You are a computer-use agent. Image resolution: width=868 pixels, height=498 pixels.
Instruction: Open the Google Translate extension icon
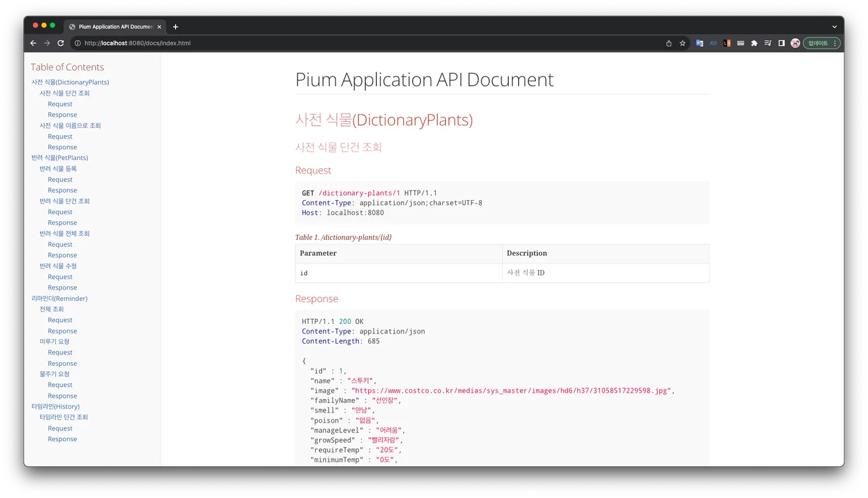[700, 43]
